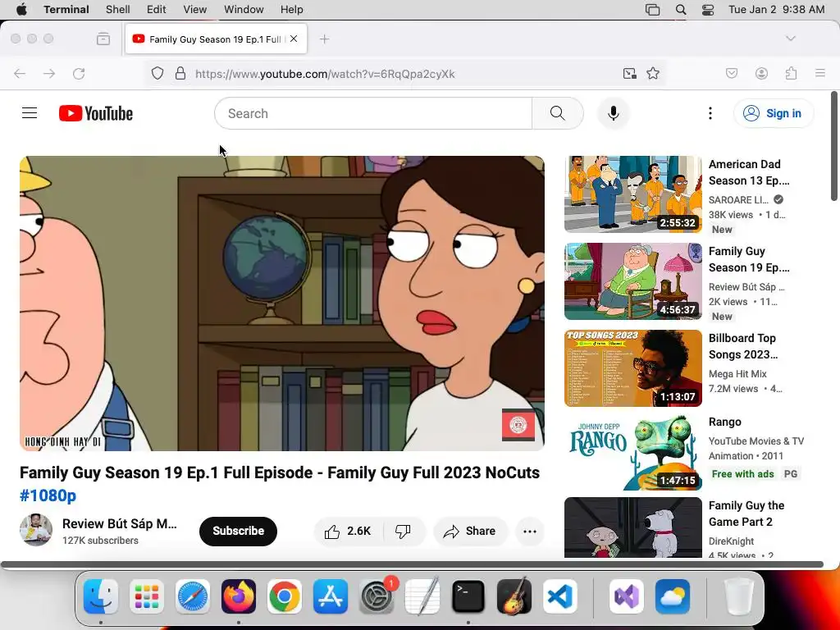
Task: Click the #1080p hashtag link
Action: 48,495
